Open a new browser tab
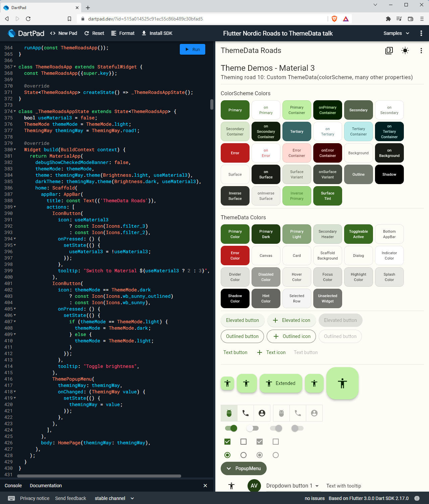429x504 pixels. point(88,7)
